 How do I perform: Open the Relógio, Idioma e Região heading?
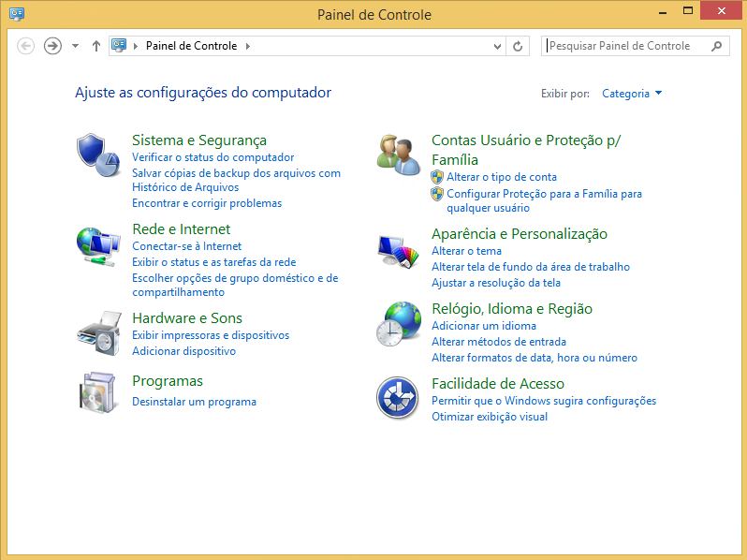pyautogui.click(x=512, y=309)
